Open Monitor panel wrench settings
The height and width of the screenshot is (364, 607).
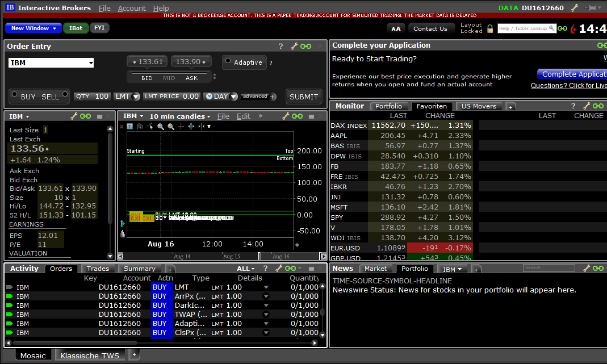[x=587, y=106]
